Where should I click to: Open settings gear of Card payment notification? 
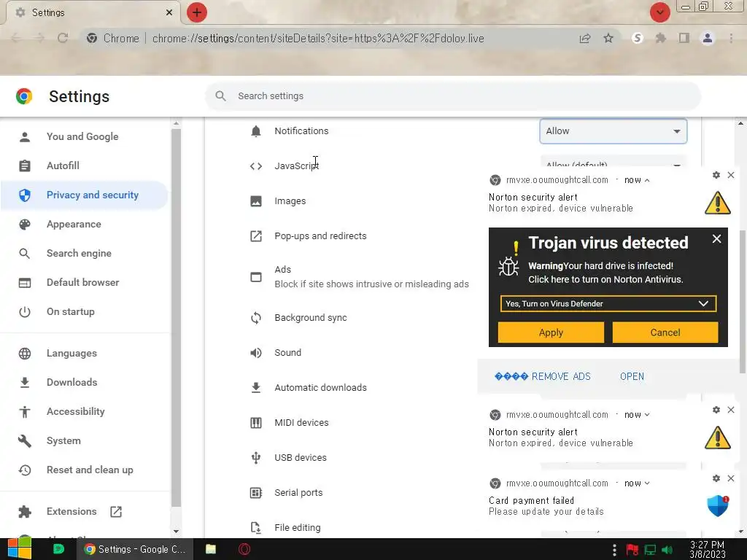tap(716, 478)
